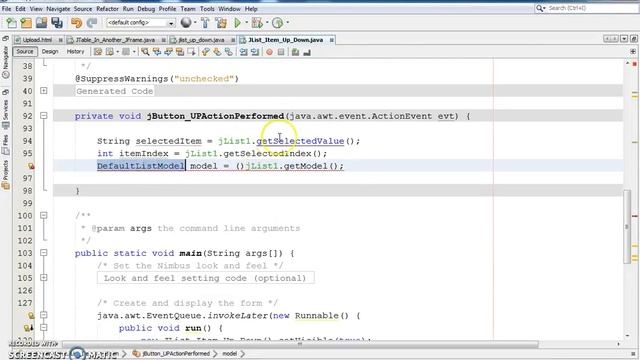Click the Find Selection magnifier icon

(x=145, y=52)
